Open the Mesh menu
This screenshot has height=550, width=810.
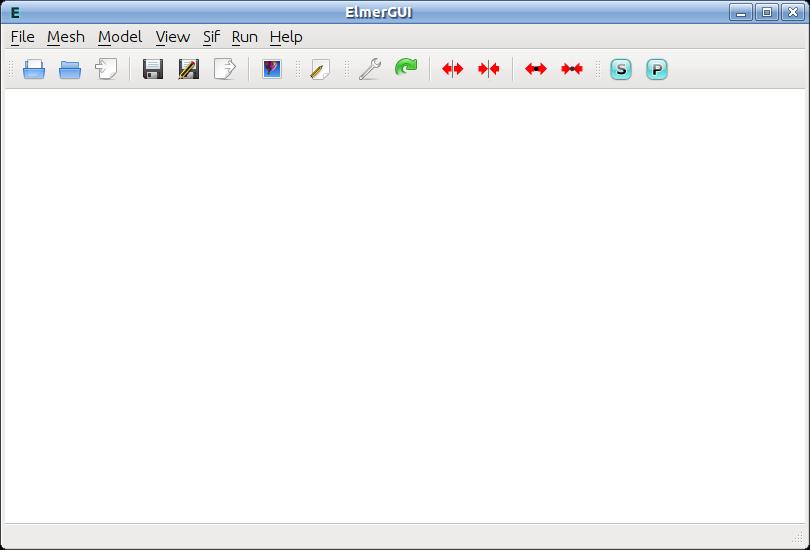(66, 37)
